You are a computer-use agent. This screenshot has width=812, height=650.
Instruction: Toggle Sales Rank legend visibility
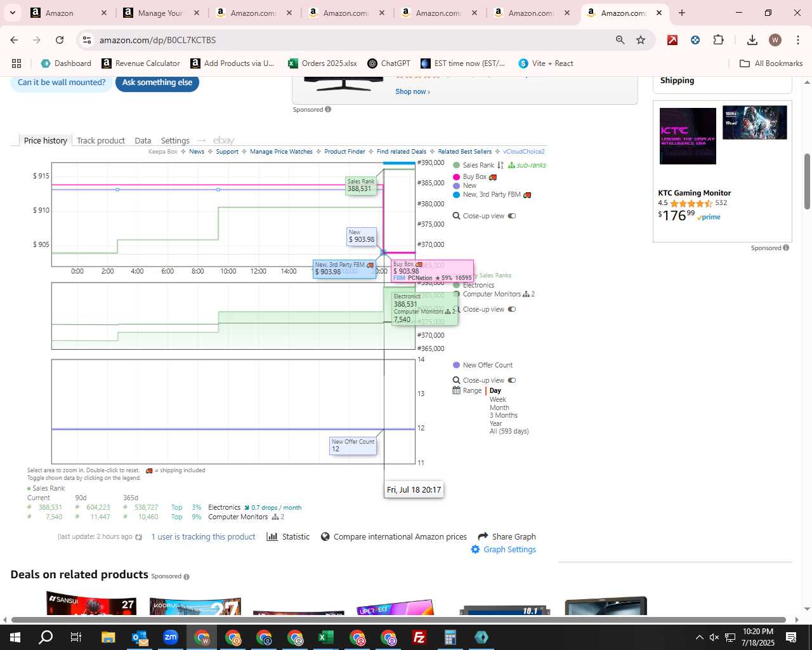click(473, 165)
